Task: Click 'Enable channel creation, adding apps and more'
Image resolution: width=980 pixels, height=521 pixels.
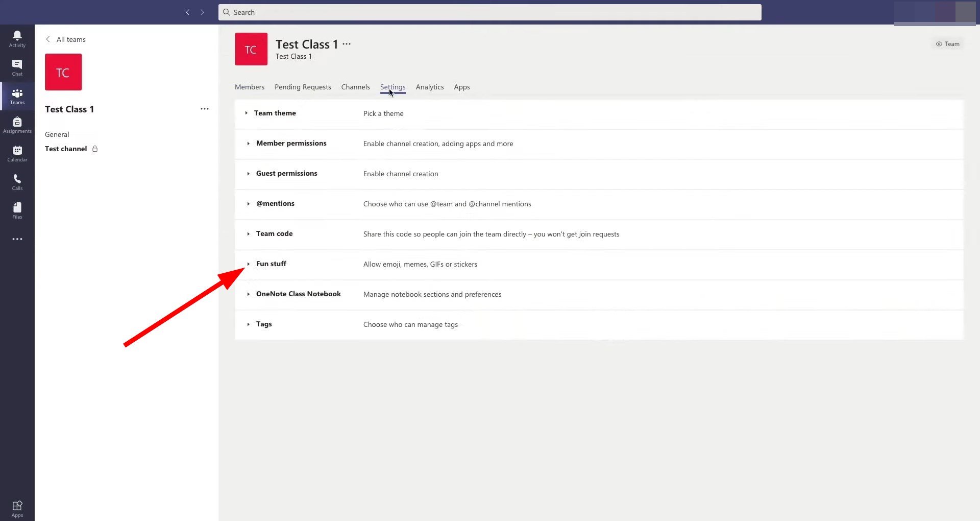Action: pos(438,144)
